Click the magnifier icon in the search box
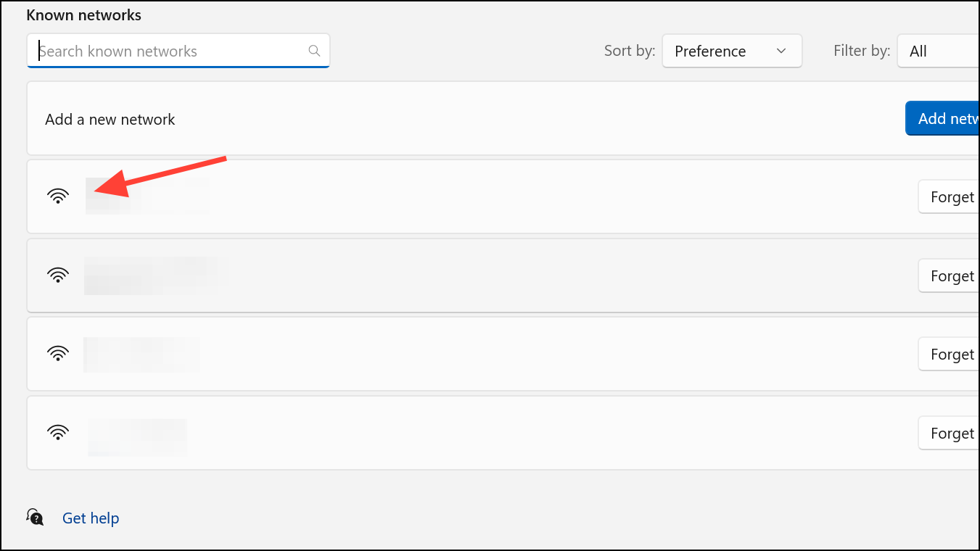This screenshot has height=551, width=980. 314,51
